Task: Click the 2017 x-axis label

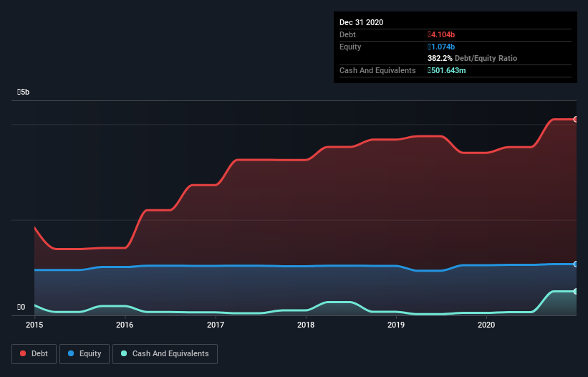Action: pos(216,325)
